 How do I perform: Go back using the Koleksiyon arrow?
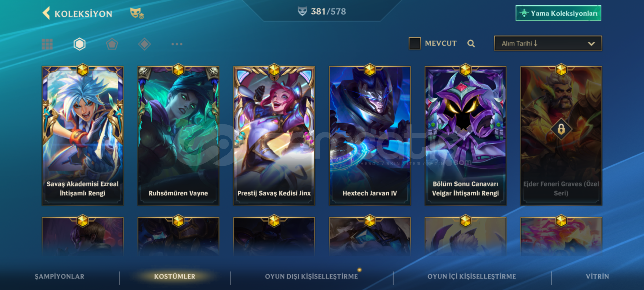pyautogui.click(x=46, y=13)
